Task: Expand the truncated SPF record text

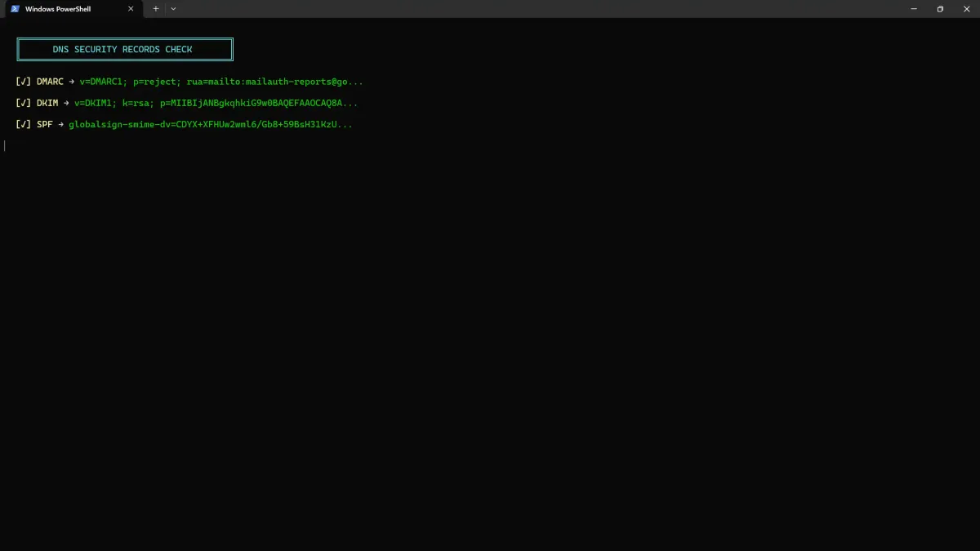Action: click(x=345, y=124)
